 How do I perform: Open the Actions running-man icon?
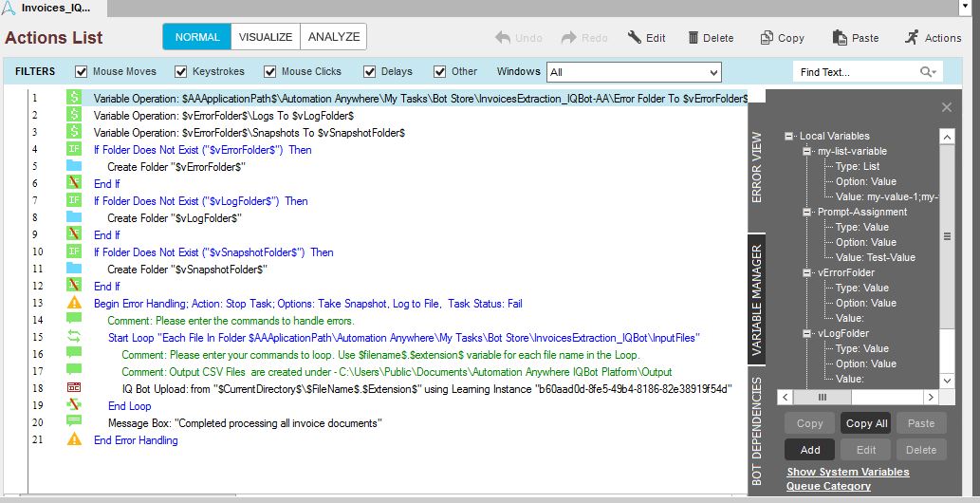912,38
